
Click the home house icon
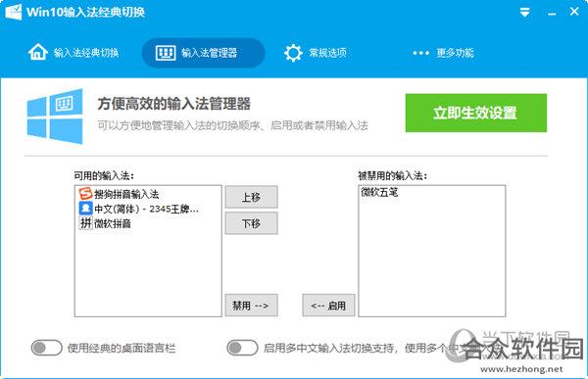[x=38, y=52]
